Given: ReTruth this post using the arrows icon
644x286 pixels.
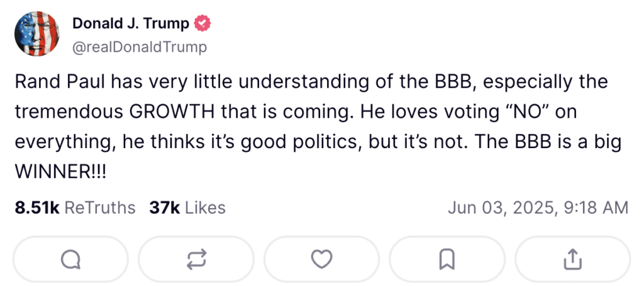Looking at the screenshot, I should 196,258.
